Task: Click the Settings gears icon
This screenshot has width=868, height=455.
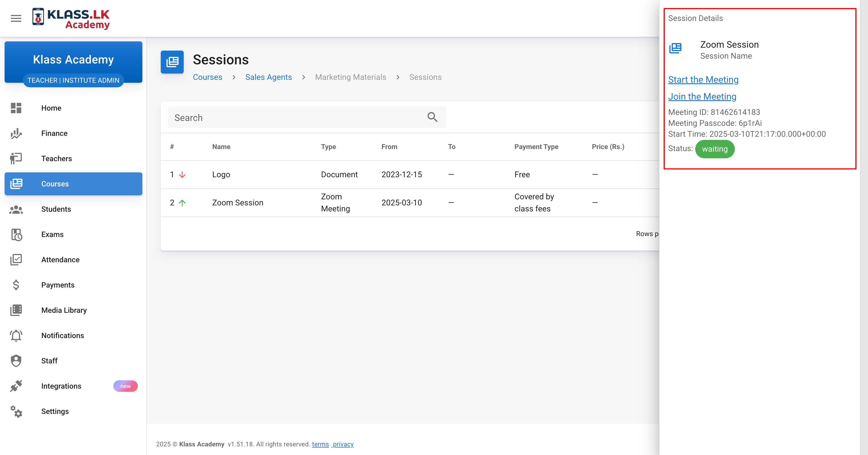Action: [16, 412]
